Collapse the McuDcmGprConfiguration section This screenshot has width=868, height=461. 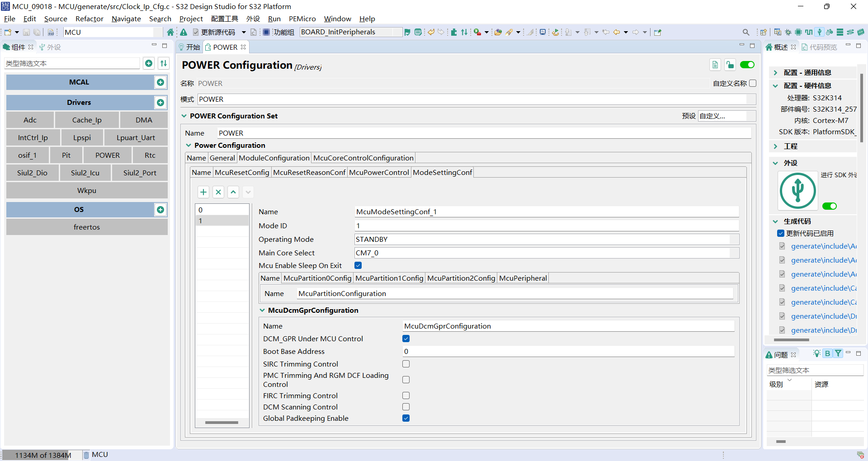click(262, 310)
